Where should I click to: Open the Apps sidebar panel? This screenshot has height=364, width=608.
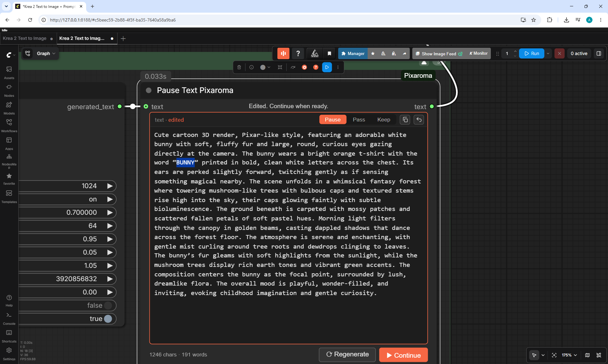[x=9, y=143]
